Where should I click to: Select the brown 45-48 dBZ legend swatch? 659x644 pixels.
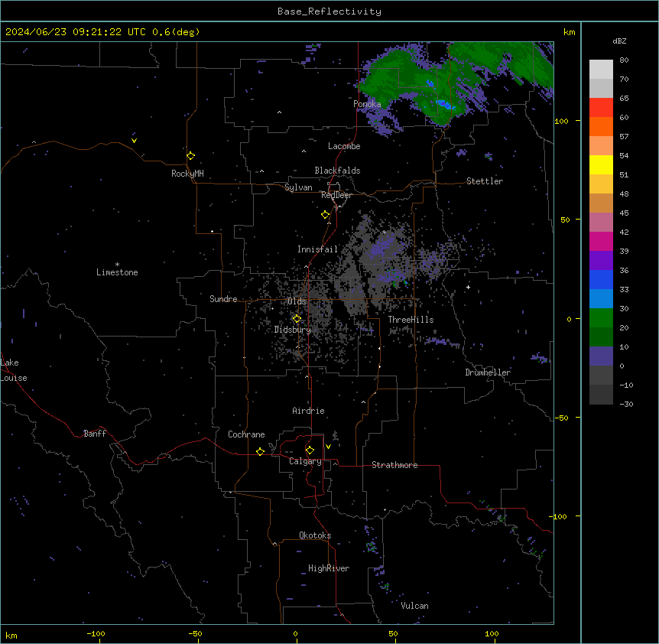tap(601, 203)
